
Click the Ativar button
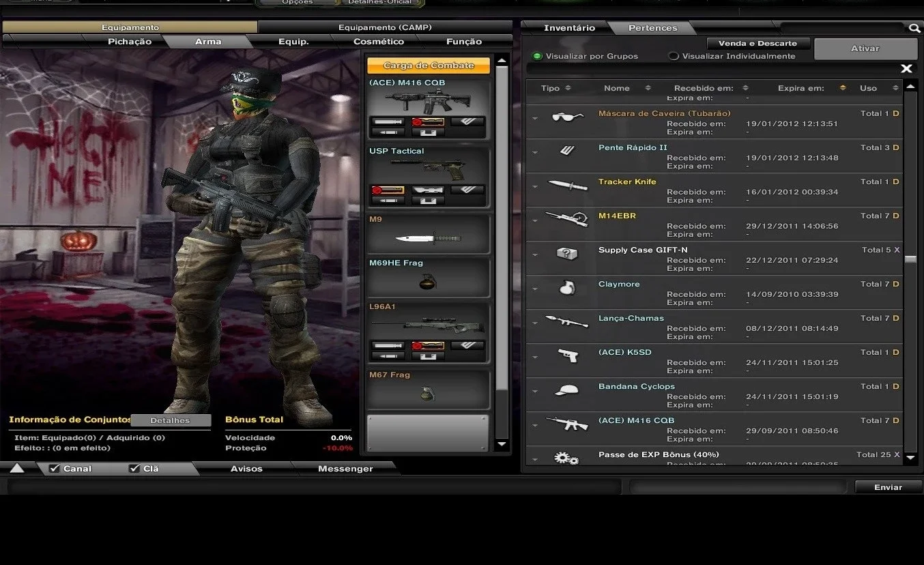point(865,48)
